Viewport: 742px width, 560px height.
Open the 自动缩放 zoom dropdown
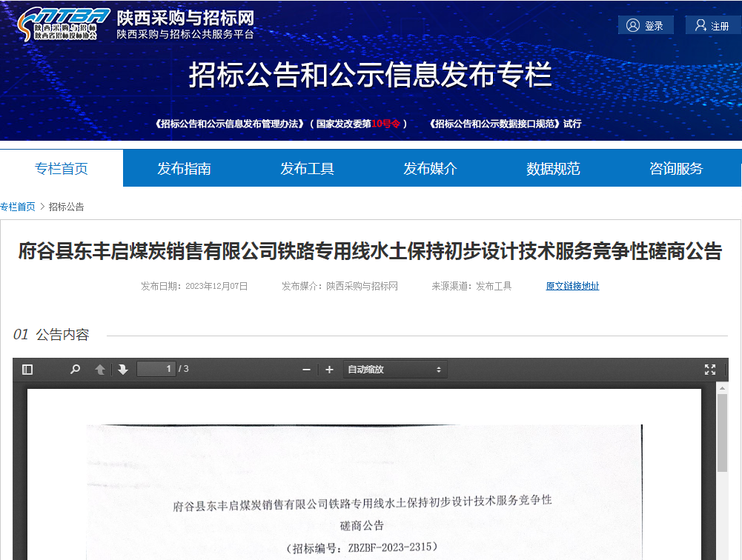click(394, 370)
